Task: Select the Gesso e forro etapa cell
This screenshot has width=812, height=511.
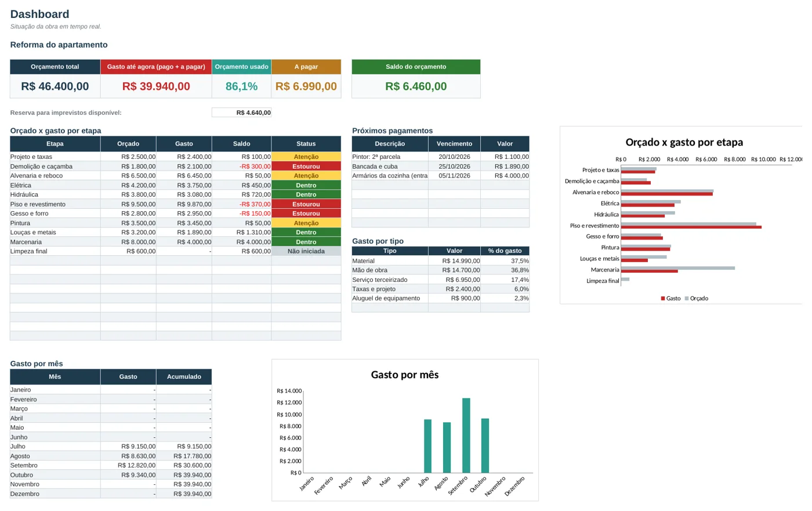Action: click(x=55, y=213)
